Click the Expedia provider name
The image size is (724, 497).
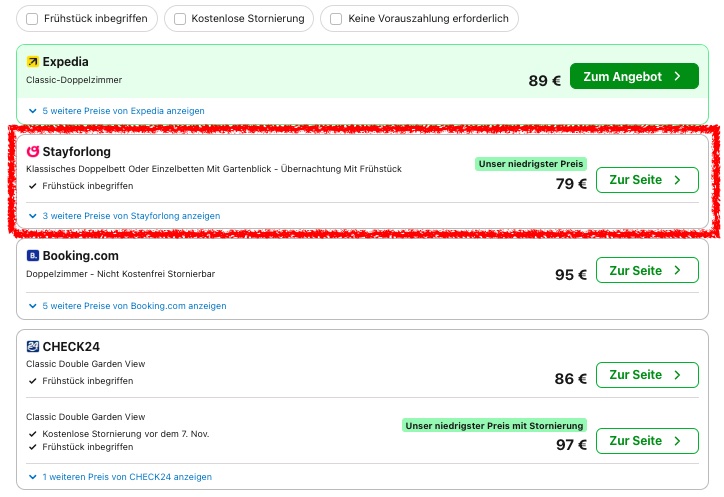click(65, 61)
